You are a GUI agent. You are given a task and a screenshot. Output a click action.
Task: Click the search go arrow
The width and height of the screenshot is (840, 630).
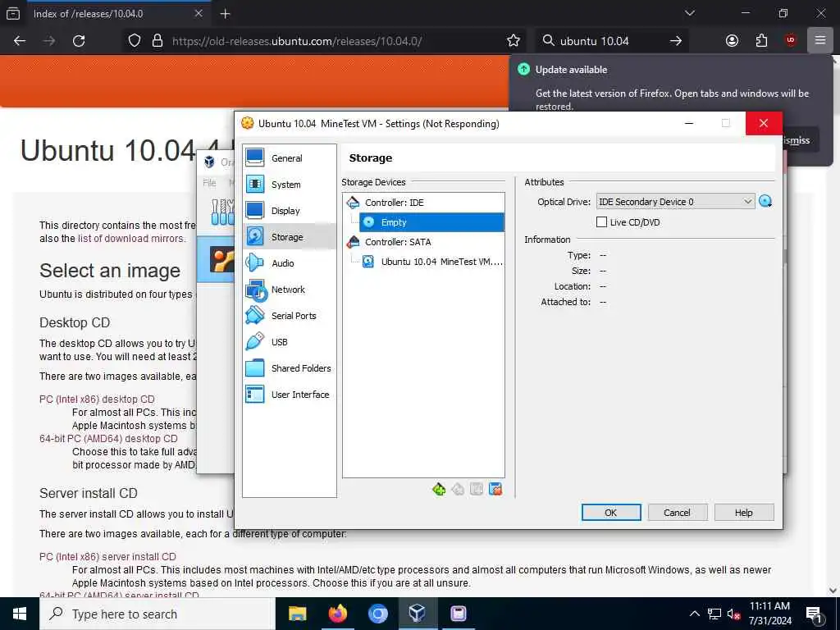tap(676, 41)
